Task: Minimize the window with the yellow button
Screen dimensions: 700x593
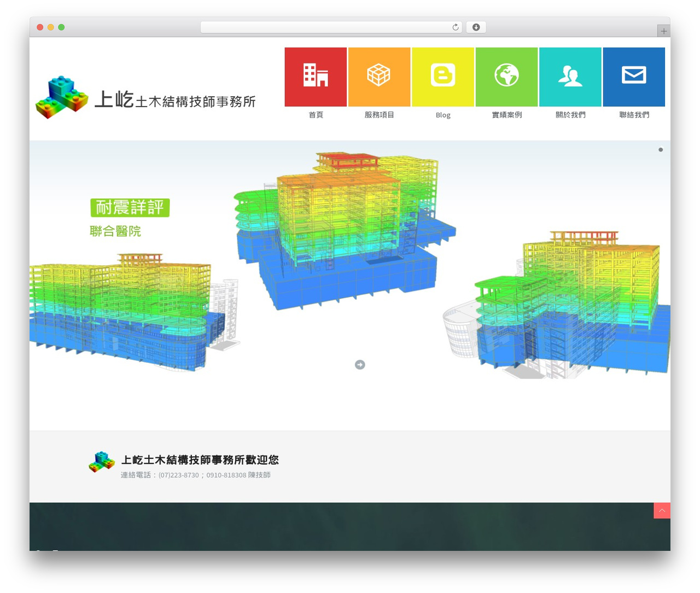Action: coord(50,27)
